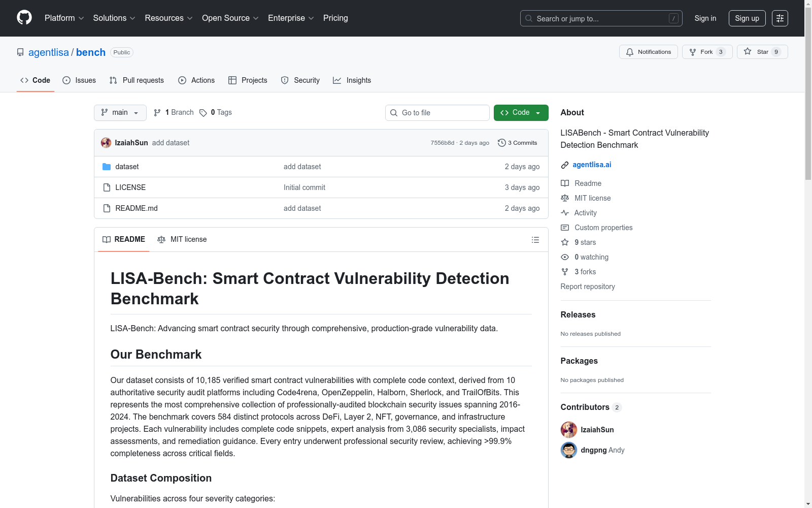Click the history clock icon beside 3 Commits

click(502, 143)
